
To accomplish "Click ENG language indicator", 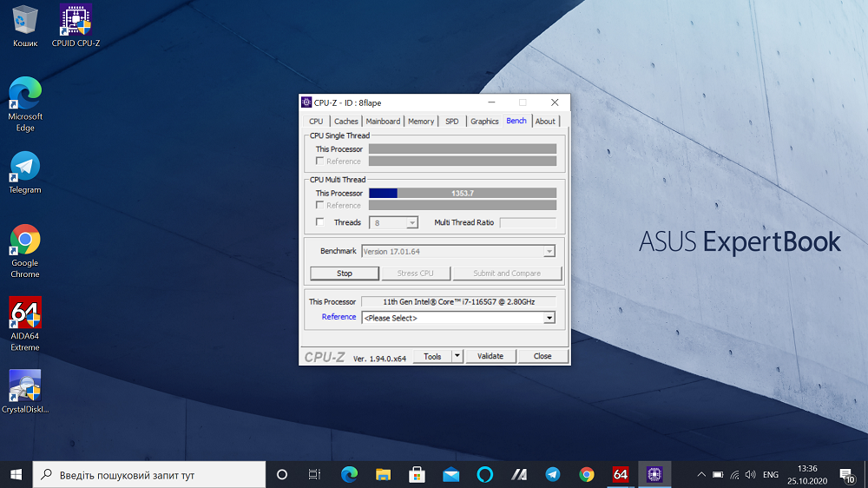I will click(x=771, y=475).
